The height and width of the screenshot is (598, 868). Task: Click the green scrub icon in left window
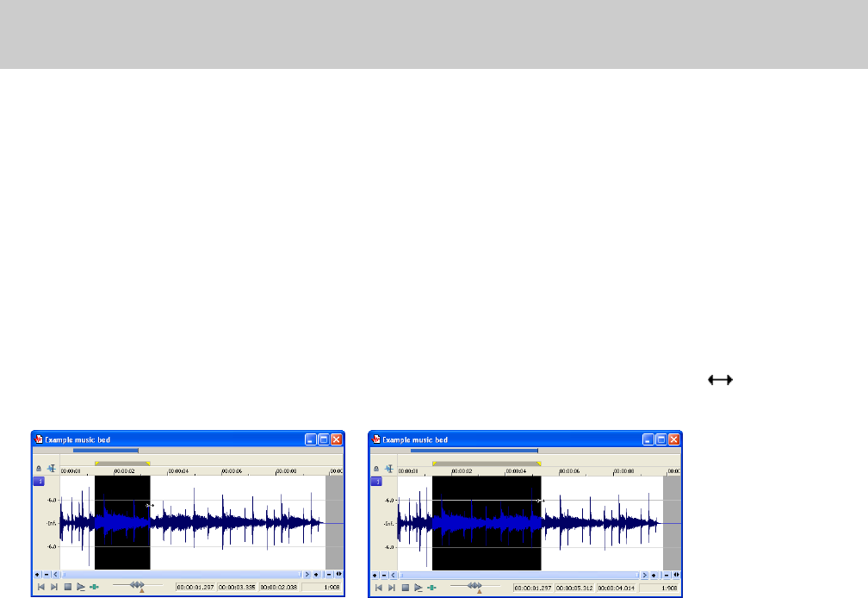point(94,587)
